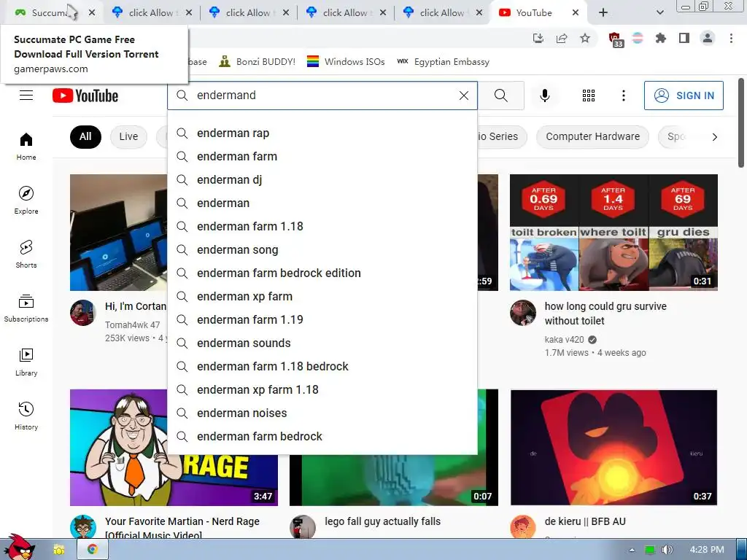Open the gru toilet video thumbnail
This screenshot has width=747, height=560.
pyautogui.click(x=614, y=233)
